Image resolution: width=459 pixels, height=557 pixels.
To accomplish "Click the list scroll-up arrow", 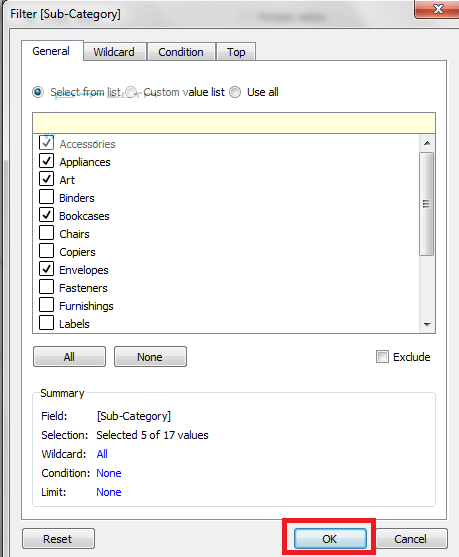I will click(x=427, y=143).
